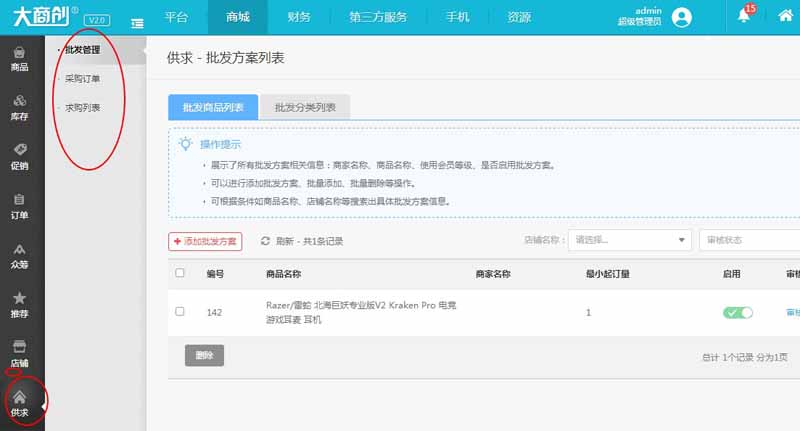Click the admin user avatar
Screen dimensions: 800x431
click(682, 17)
